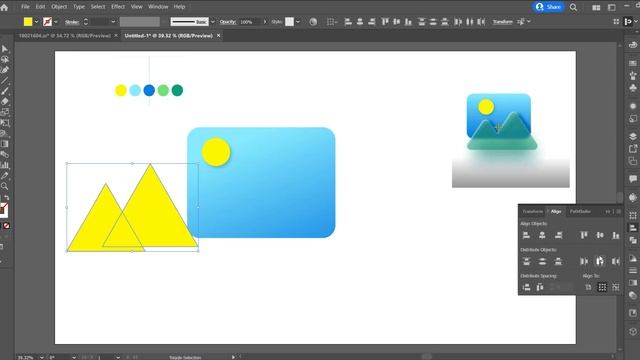This screenshot has width=640, height=360.
Task: Switch to the Pathfinder tab
Action: pos(580,211)
